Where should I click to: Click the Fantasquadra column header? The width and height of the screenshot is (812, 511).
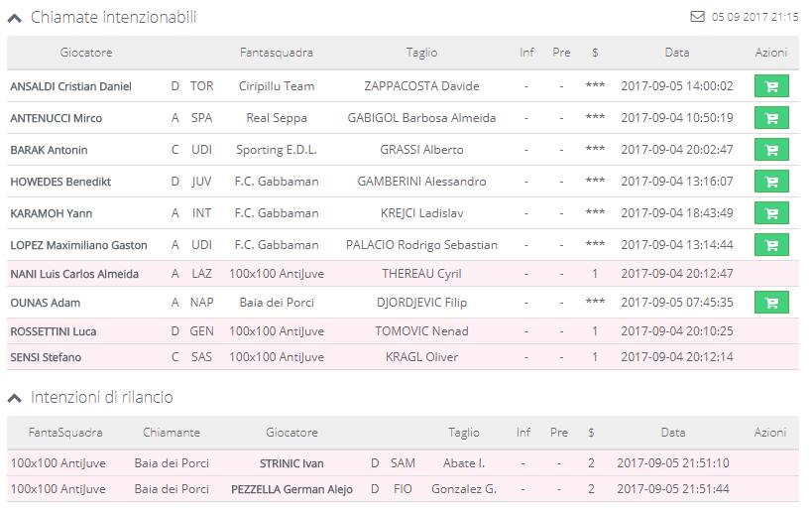pyautogui.click(x=277, y=53)
